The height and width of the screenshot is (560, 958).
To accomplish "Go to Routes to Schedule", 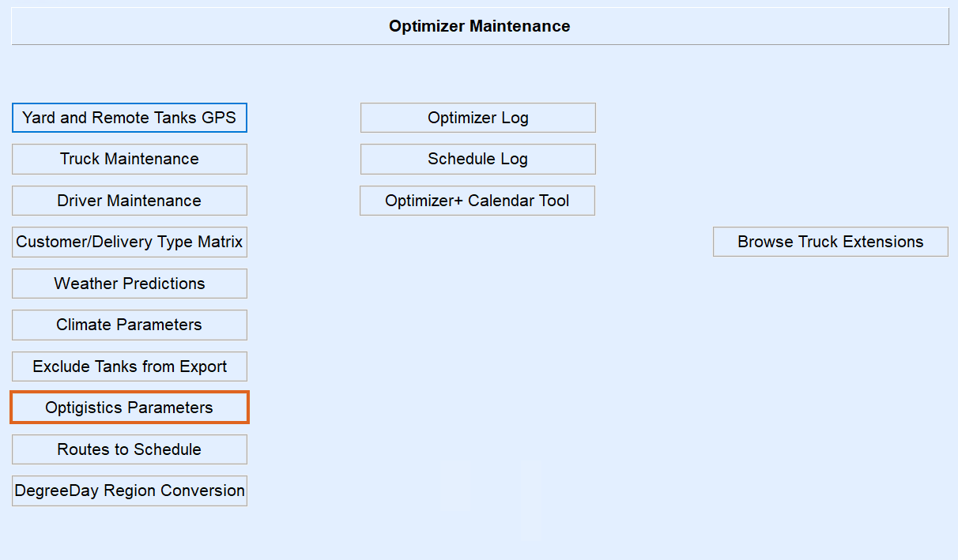I will point(130,449).
